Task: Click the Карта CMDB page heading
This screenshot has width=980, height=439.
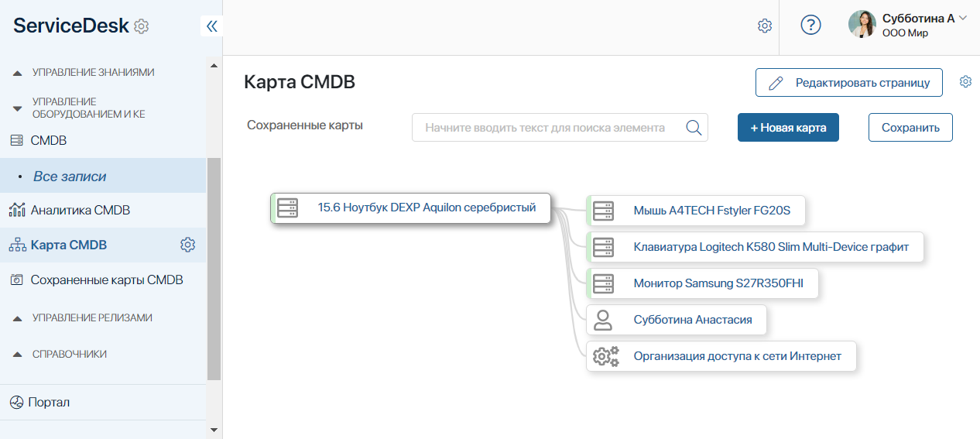Action: pyautogui.click(x=300, y=82)
